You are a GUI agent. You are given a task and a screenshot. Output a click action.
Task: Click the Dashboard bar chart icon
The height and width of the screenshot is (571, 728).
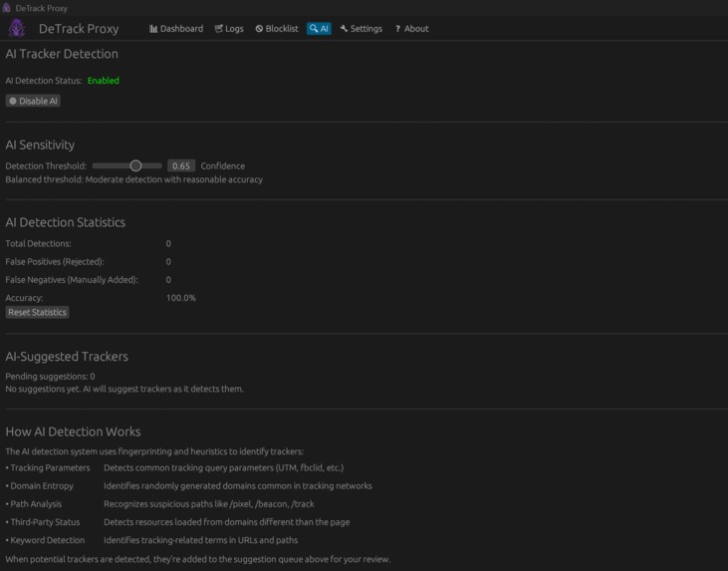click(153, 29)
